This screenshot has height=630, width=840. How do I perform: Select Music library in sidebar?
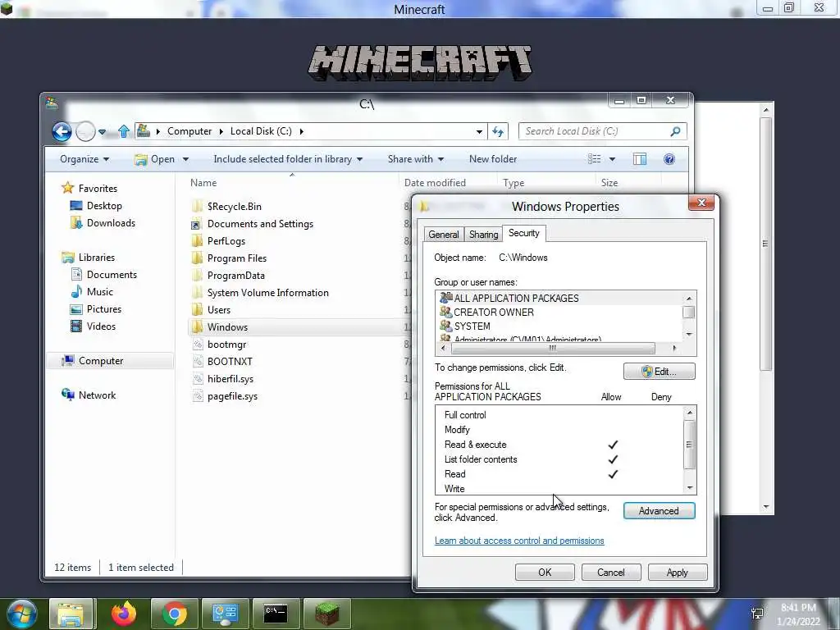tap(99, 291)
